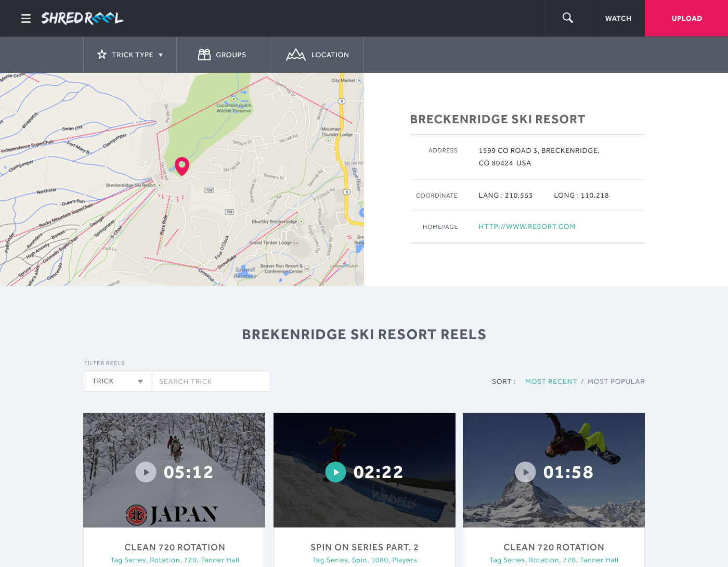Open the Windells rail thumbnail

tap(365, 470)
